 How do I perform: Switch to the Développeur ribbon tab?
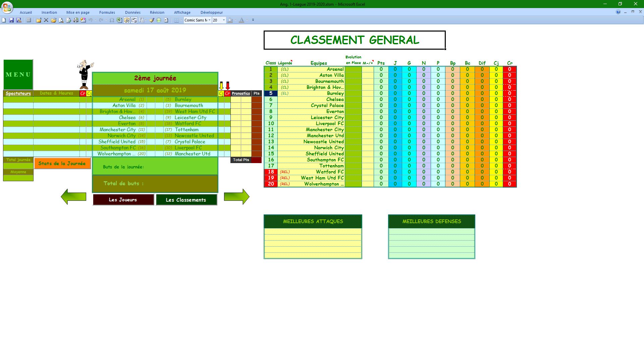(211, 12)
